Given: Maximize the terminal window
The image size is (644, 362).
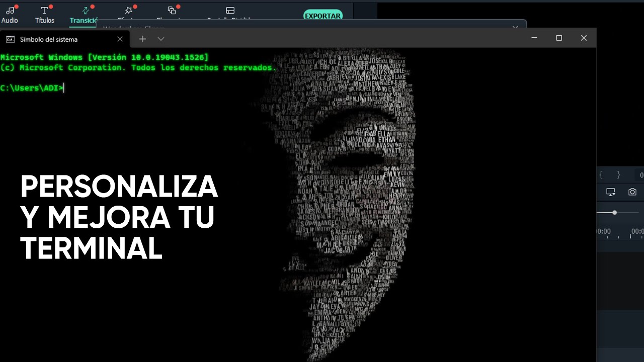Looking at the screenshot, I should [559, 38].
